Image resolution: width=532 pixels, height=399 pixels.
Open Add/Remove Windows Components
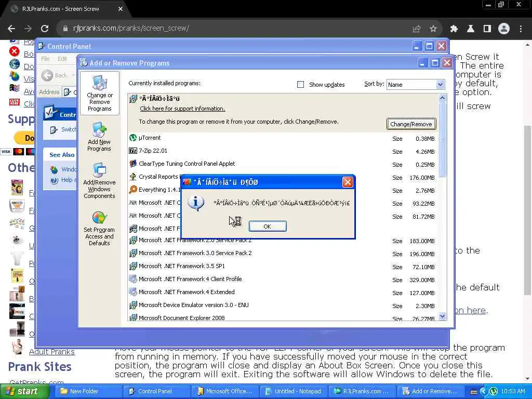pyautogui.click(x=99, y=180)
